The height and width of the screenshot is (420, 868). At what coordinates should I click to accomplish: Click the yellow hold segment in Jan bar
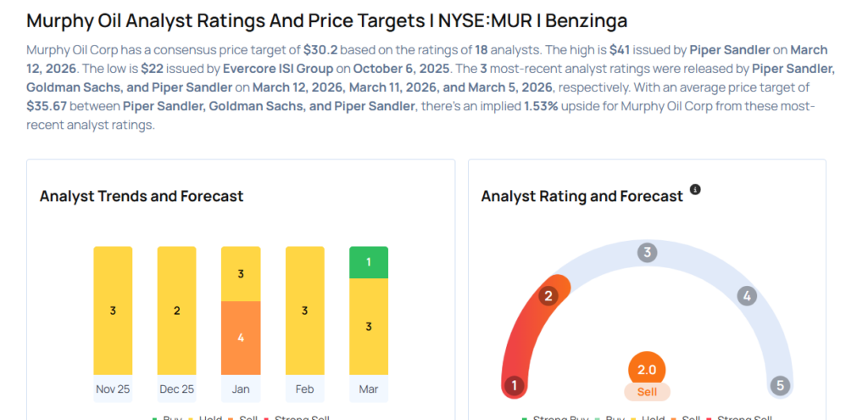[x=241, y=274]
